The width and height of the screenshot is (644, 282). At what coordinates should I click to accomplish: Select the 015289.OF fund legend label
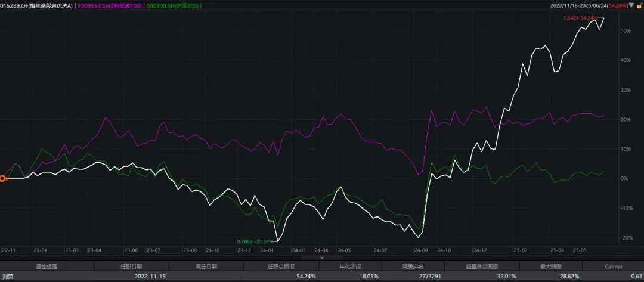pyautogui.click(x=36, y=5)
